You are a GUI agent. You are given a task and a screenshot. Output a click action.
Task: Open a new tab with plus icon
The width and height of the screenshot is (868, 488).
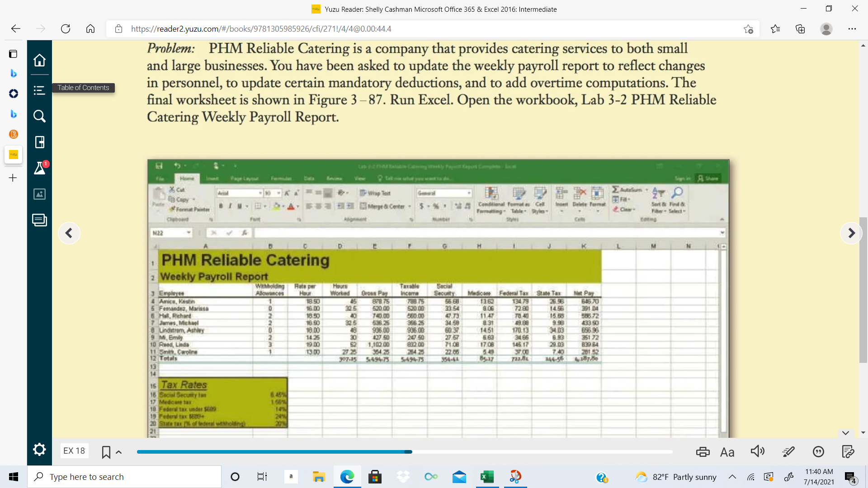coord(13,178)
